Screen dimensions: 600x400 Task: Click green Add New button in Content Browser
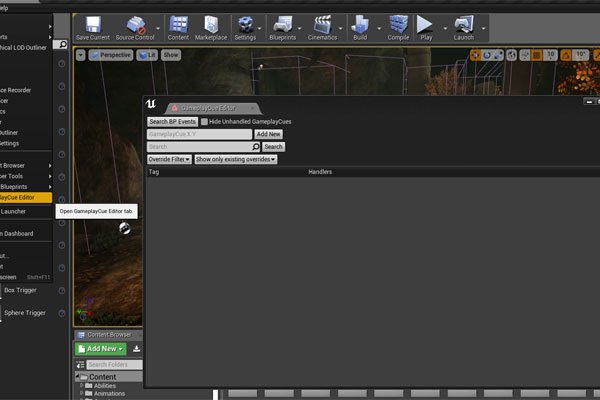point(101,349)
